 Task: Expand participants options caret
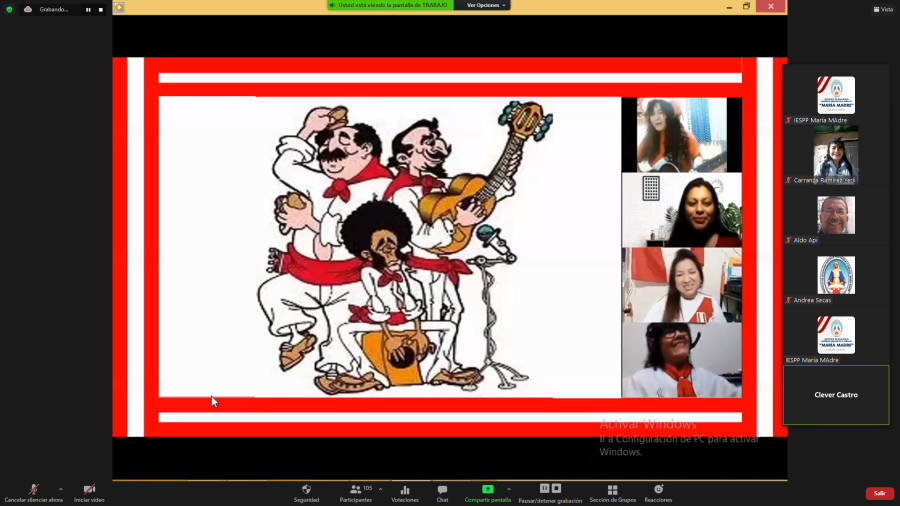click(380, 489)
